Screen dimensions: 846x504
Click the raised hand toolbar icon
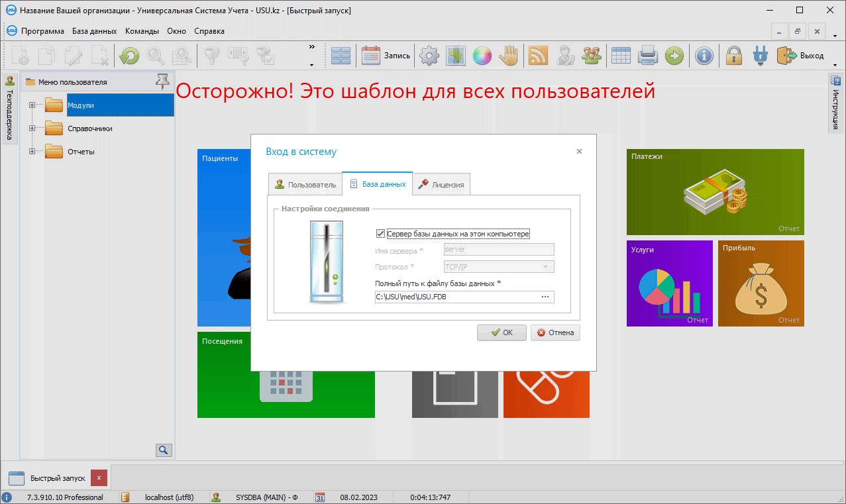pyautogui.click(x=508, y=56)
